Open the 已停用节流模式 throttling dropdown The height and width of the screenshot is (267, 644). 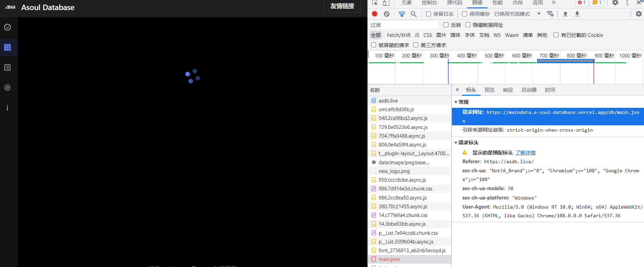[517, 14]
